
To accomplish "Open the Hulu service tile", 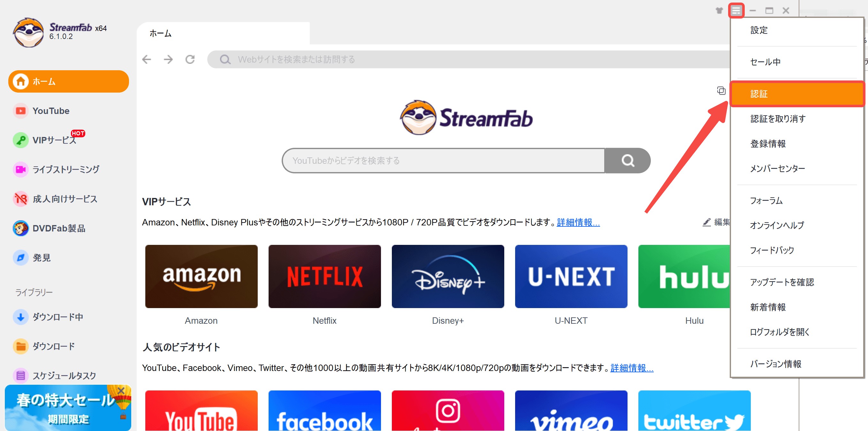I will (x=684, y=276).
